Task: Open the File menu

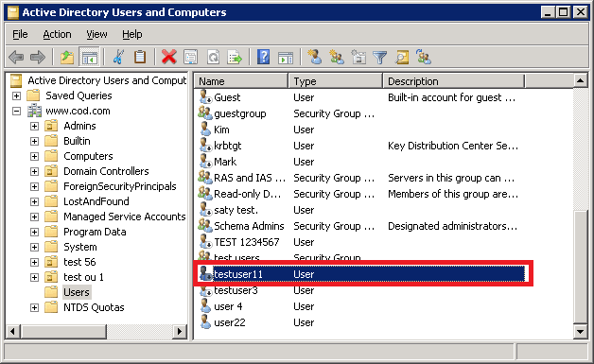Action: coord(20,34)
